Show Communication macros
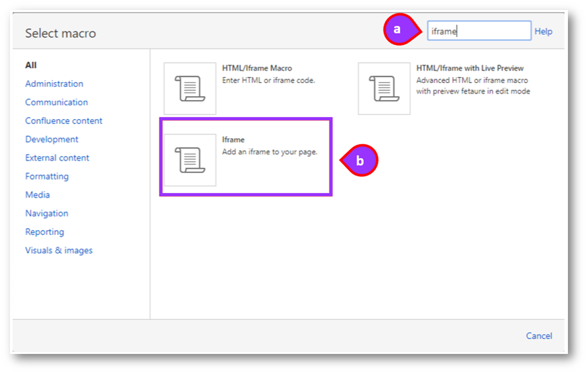Viewport: 588px width, 374px height. point(56,102)
